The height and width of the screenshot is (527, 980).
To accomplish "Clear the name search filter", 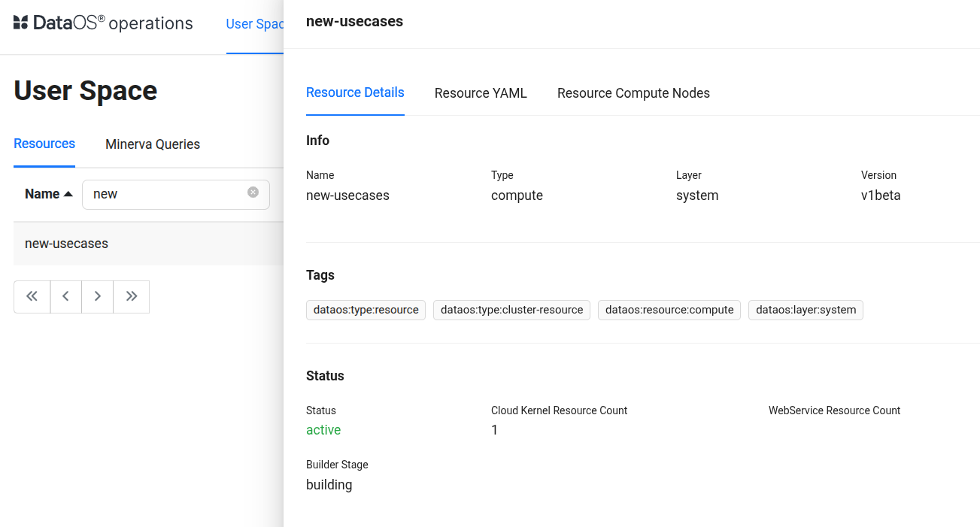I will point(253,192).
